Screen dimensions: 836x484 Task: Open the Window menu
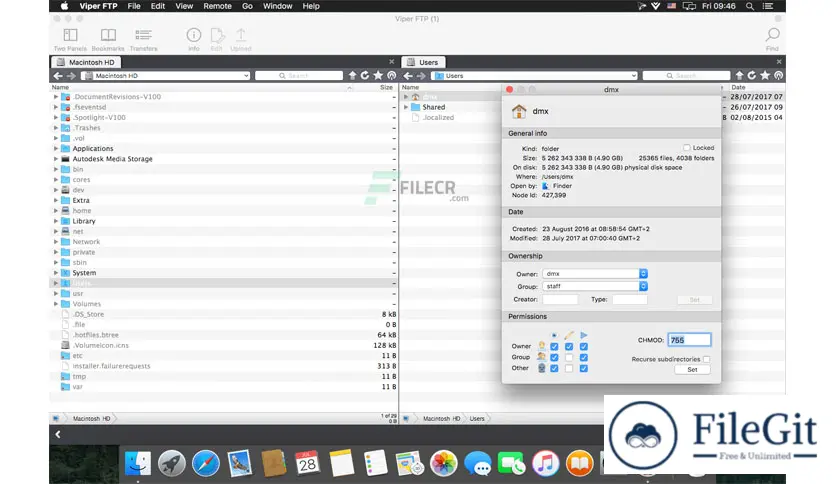[x=277, y=6]
